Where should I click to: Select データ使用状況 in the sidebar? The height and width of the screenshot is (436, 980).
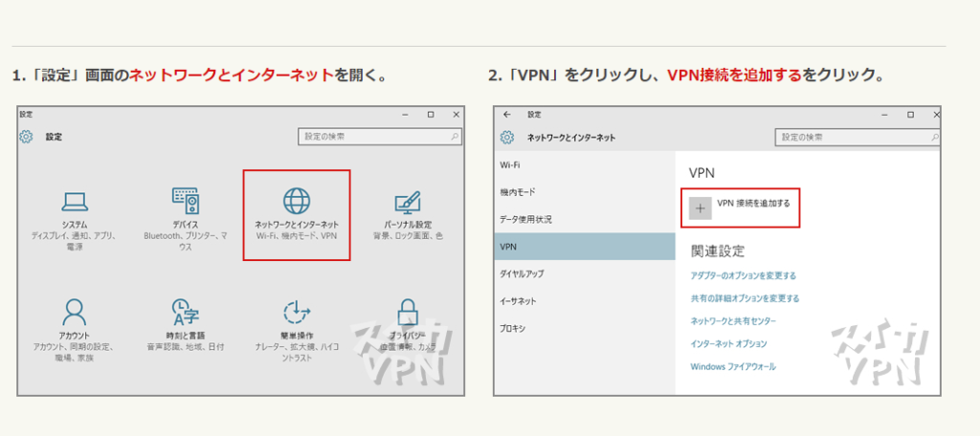click(x=585, y=219)
